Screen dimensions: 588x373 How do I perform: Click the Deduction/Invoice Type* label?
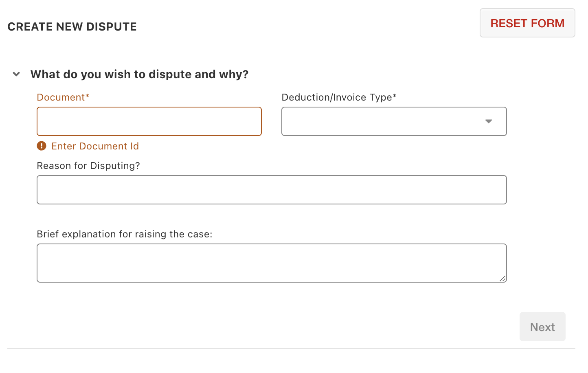[x=339, y=97]
